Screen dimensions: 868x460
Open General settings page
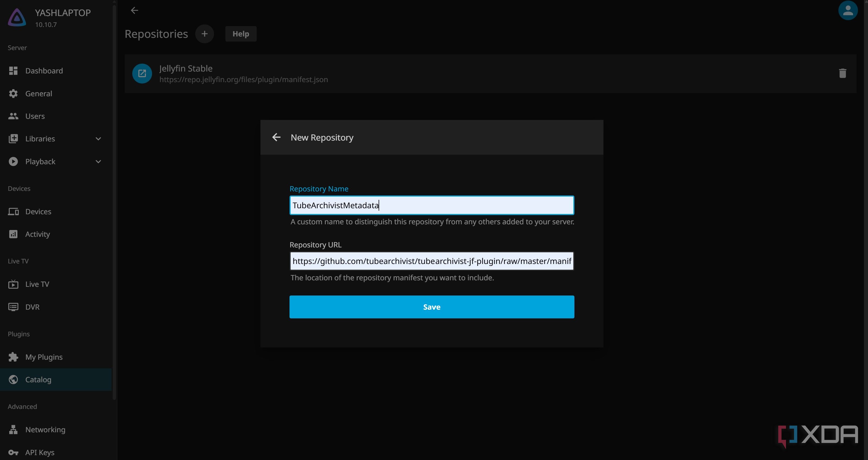click(56, 94)
